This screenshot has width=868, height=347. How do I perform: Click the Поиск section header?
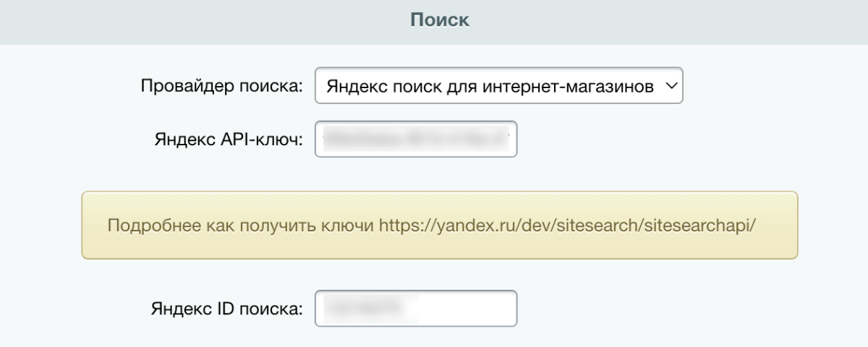coord(440,20)
